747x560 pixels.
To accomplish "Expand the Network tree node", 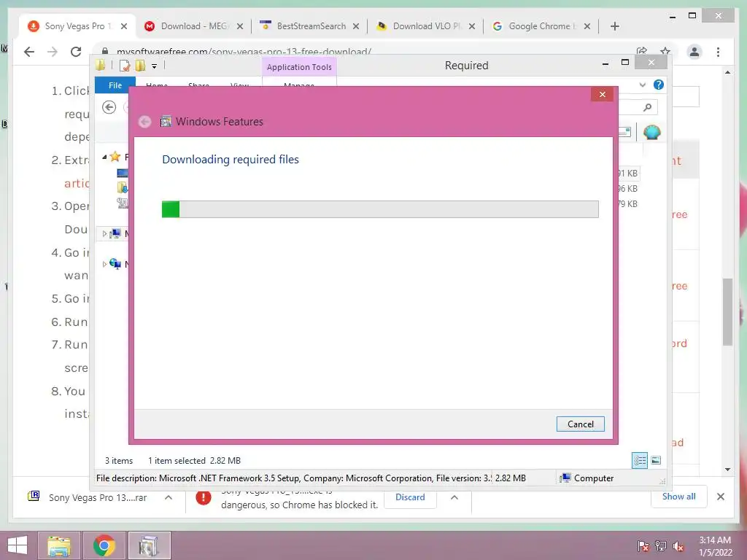I will pos(104,264).
